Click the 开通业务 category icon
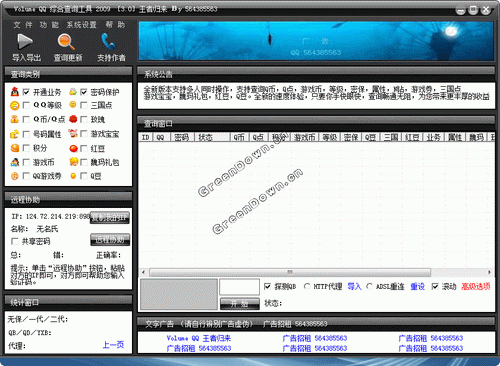 [15, 92]
